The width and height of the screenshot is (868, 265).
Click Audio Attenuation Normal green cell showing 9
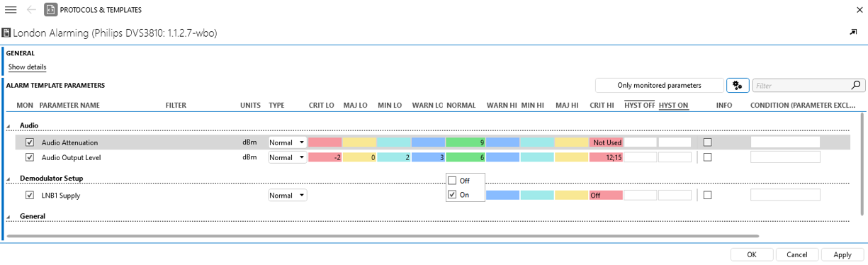(x=466, y=142)
